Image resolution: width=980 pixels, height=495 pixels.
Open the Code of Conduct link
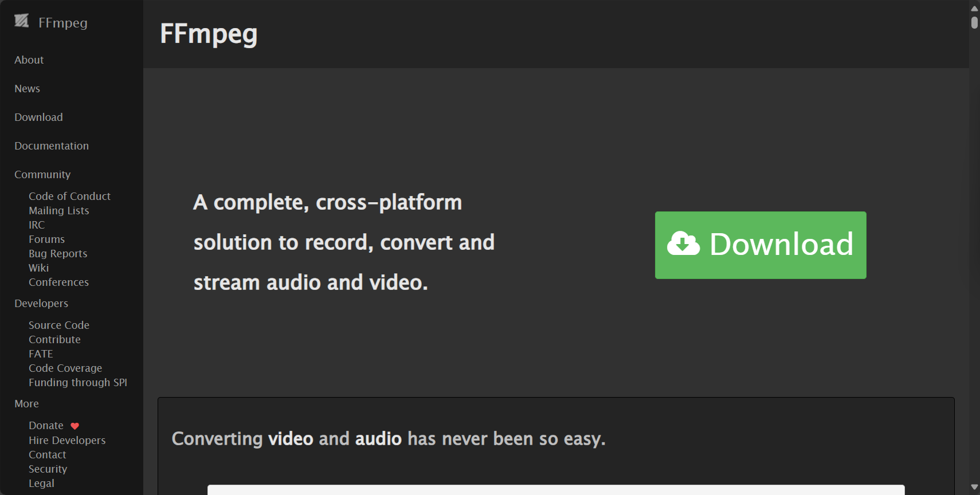(69, 196)
